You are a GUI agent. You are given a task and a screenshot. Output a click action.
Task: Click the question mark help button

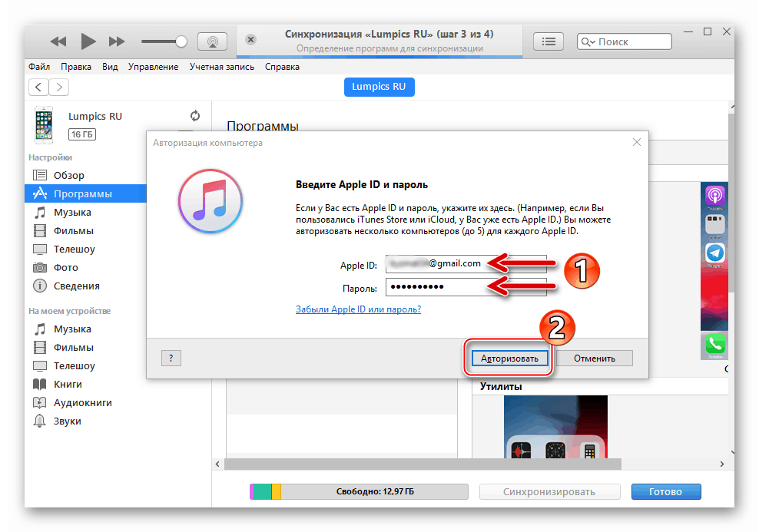(171, 359)
